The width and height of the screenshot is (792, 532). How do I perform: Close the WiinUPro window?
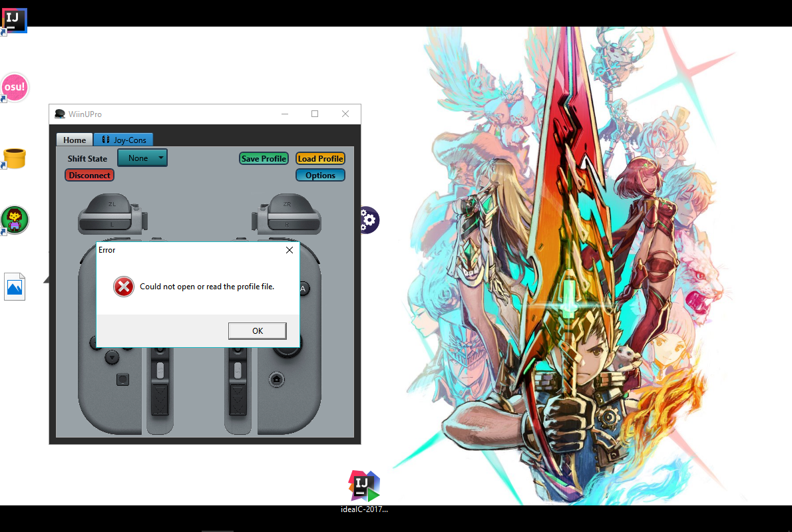pos(345,114)
